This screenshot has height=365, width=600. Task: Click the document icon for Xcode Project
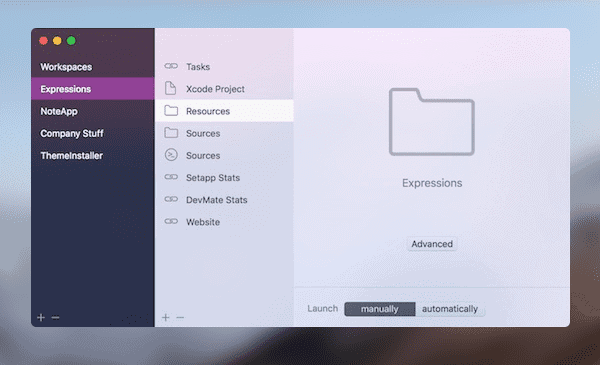(170, 88)
